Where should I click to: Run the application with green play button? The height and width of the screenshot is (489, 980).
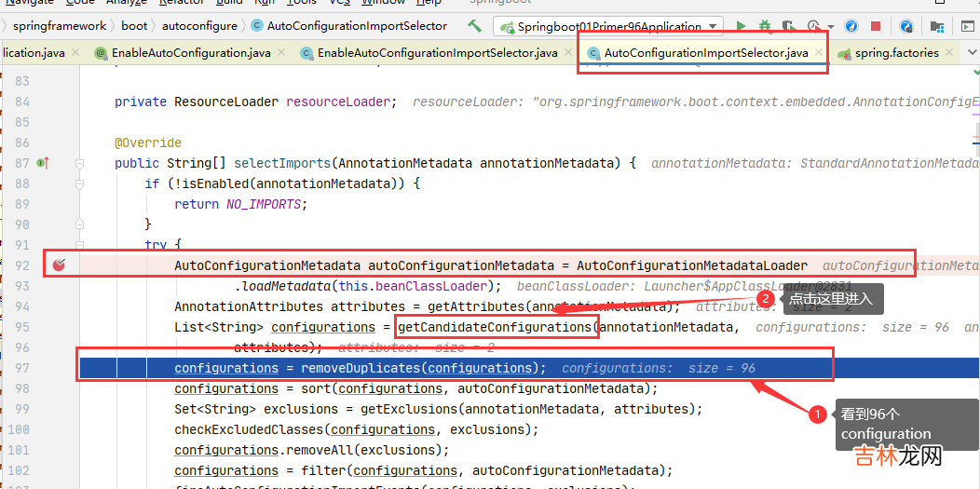tap(741, 26)
